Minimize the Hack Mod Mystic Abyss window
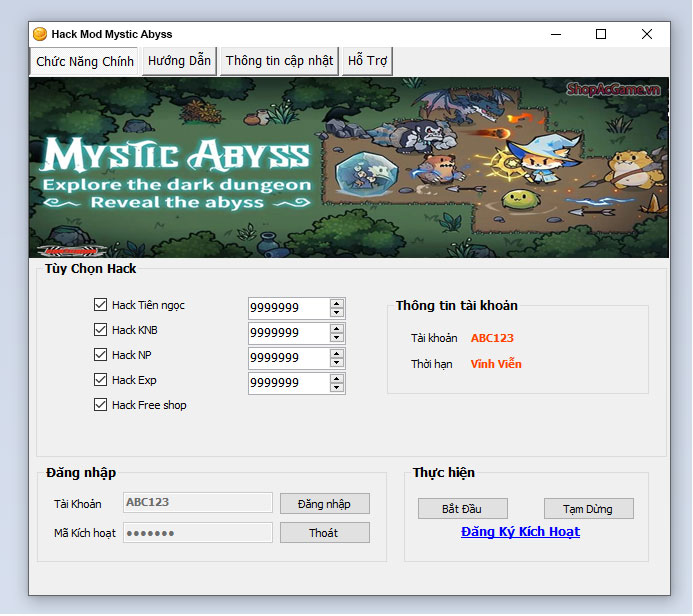The height and width of the screenshot is (616, 693). point(556,34)
